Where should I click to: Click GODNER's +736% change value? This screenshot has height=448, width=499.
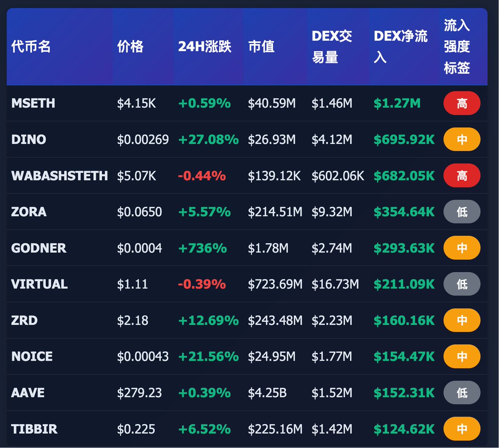coord(203,248)
